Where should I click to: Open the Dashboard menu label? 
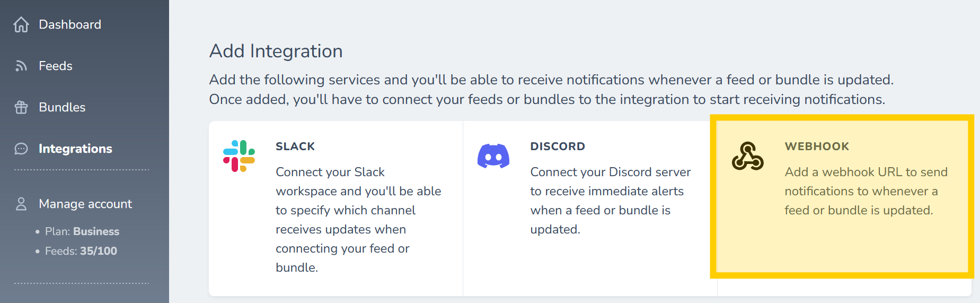70,24
